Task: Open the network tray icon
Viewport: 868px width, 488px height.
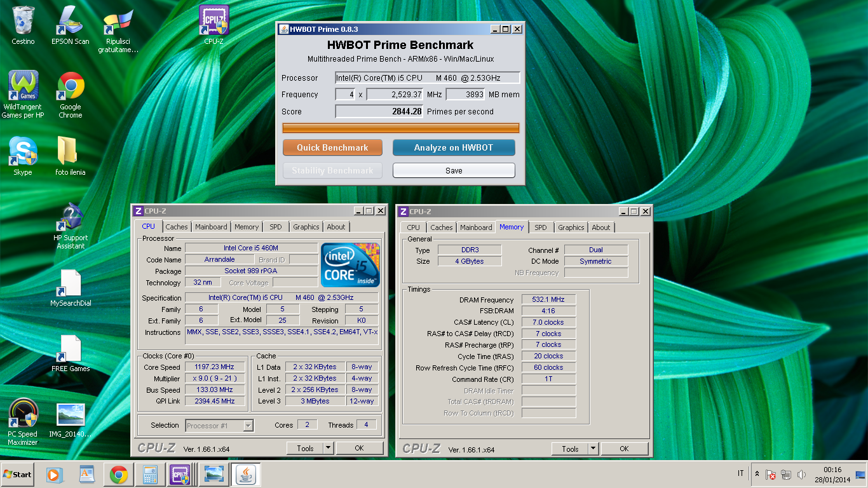Action: (x=786, y=475)
